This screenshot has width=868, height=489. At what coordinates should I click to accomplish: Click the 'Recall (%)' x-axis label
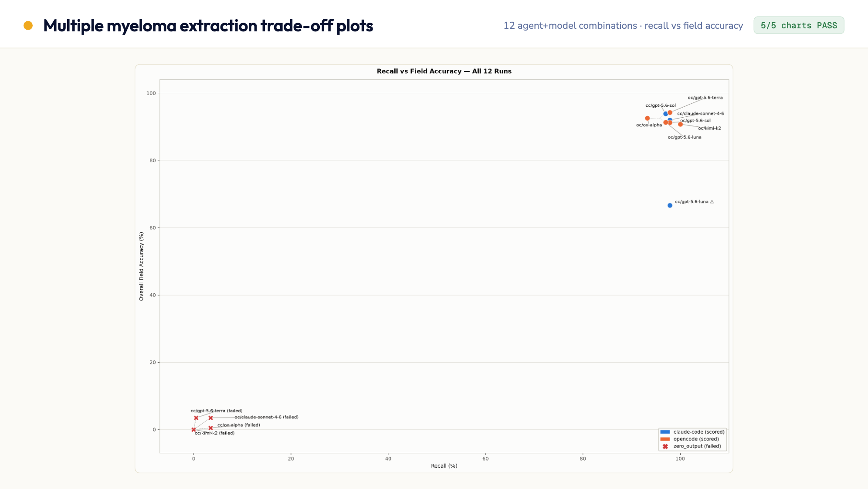click(x=444, y=466)
